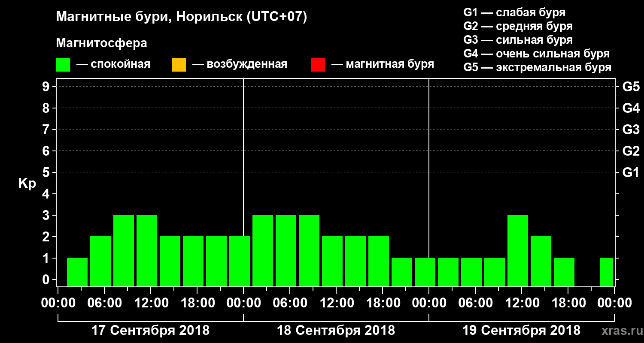Screen dimensions: 644x343
Task: Click the tallest bar on 19 September
Action: pyautogui.click(x=518, y=250)
